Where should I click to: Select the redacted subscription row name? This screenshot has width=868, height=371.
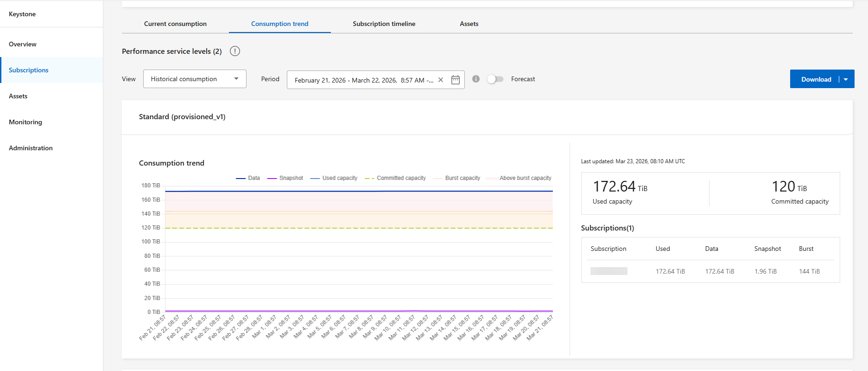pyautogui.click(x=608, y=271)
